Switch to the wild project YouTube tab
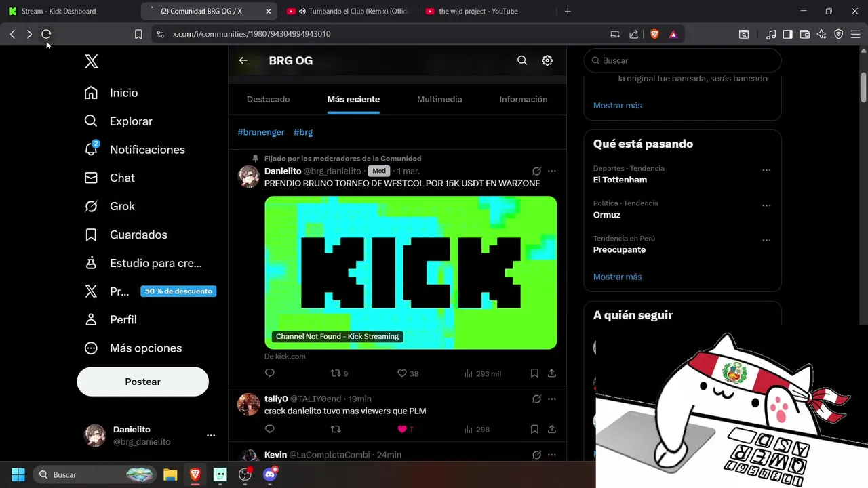 [486, 11]
